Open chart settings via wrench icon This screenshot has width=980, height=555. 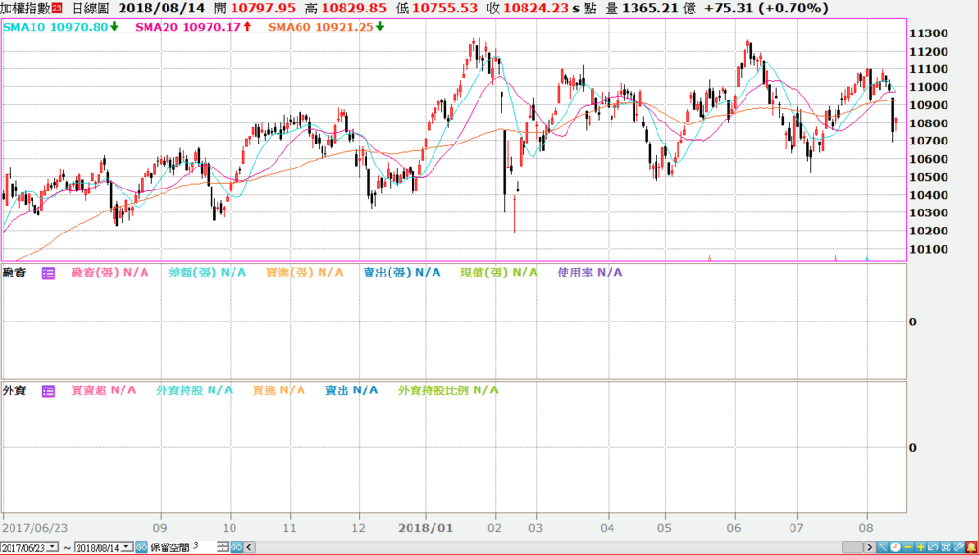point(959,547)
